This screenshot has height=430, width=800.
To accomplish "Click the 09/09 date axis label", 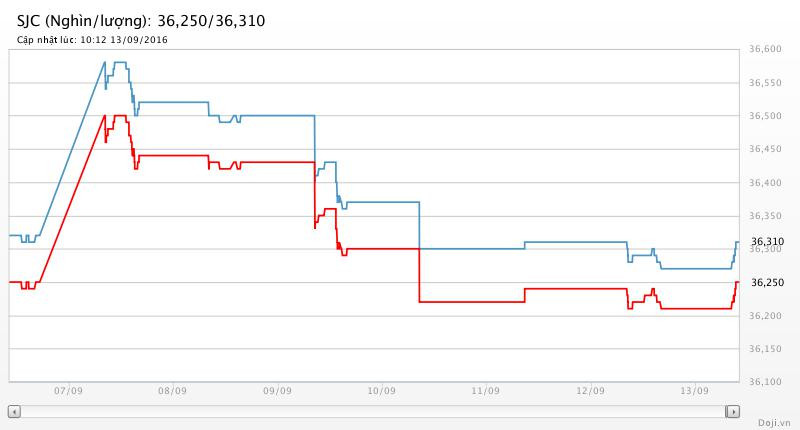I will click(x=277, y=391).
